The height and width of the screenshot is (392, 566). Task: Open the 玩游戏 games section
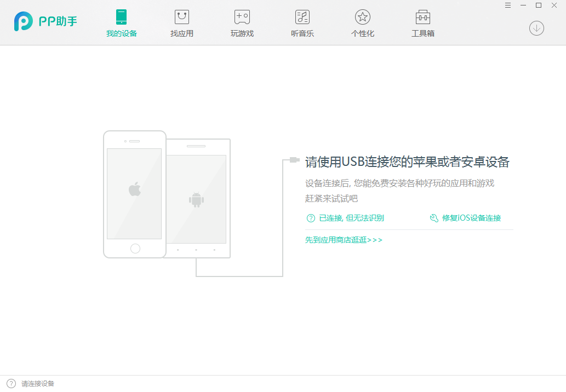pos(242,22)
